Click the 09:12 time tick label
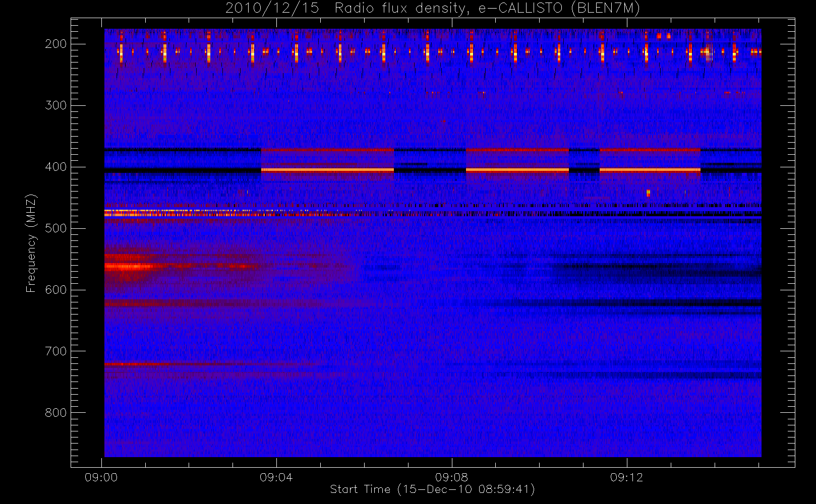The image size is (816, 504). click(626, 477)
